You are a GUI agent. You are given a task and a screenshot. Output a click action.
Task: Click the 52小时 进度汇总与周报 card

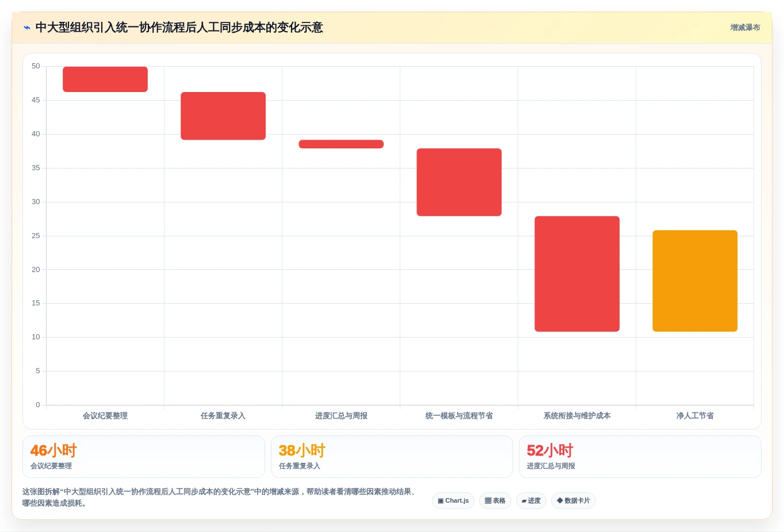[640, 457]
